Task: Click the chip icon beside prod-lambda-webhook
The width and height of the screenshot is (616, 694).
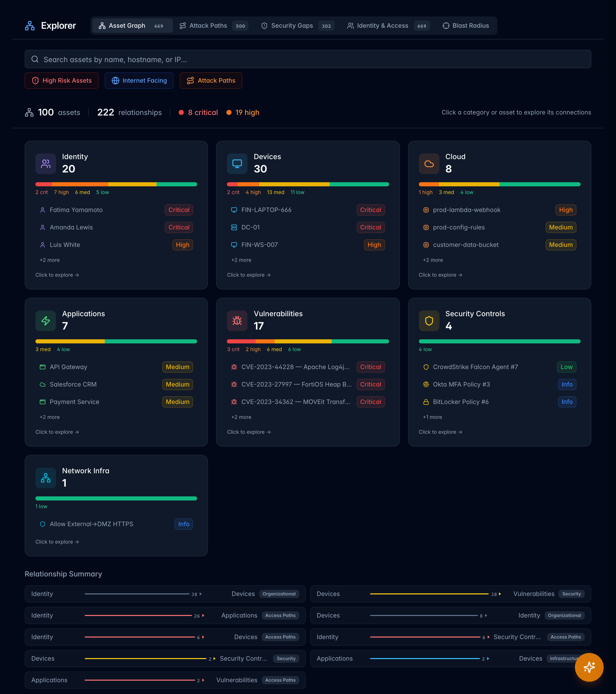Action: click(426, 210)
